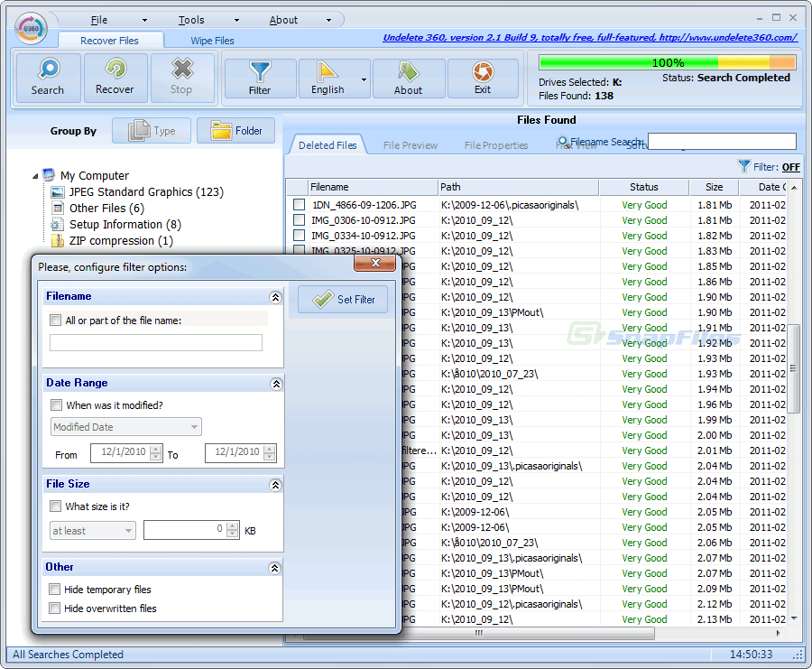Select JPEG Standard Graphics (123) category
Screen dimensions: 812x669
coord(146,192)
